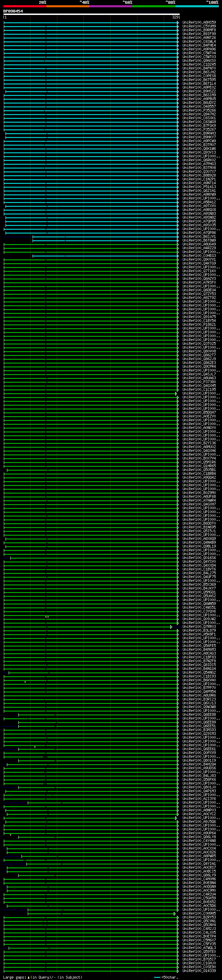Click the green ~80% identity legend bar

(x=154, y=6)
